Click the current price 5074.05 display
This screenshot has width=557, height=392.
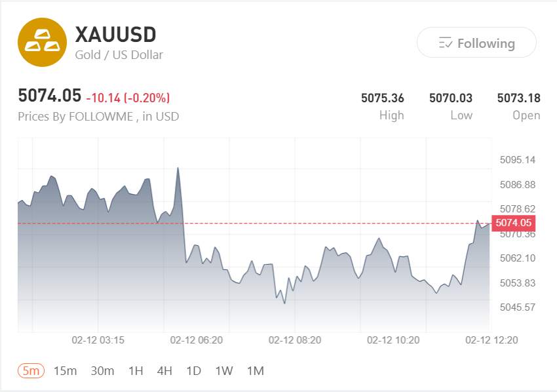coord(47,96)
